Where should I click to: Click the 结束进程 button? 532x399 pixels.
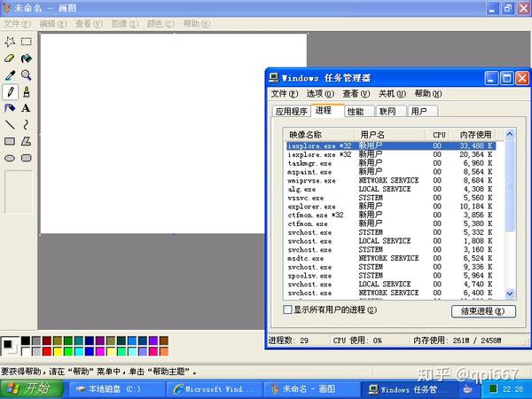click(483, 311)
